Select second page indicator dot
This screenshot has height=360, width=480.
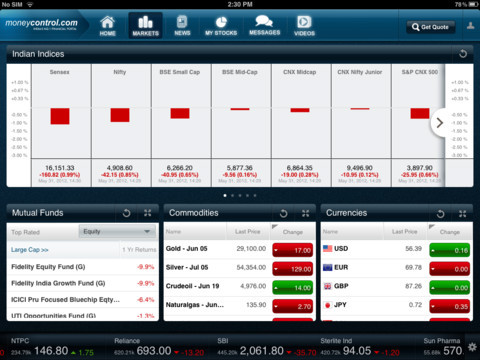pyautogui.click(x=233, y=196)
